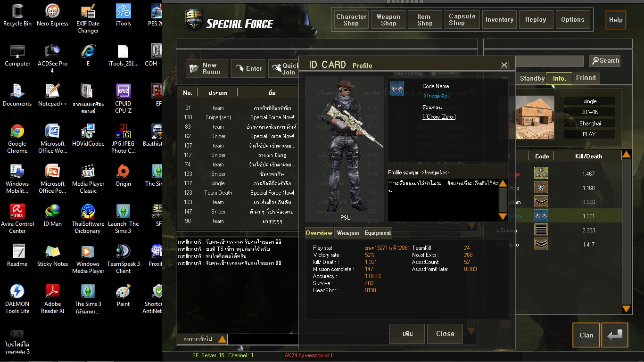Click the Media Player Classic icon
This screenshot has width=644, height=362.
pos(88,179)
